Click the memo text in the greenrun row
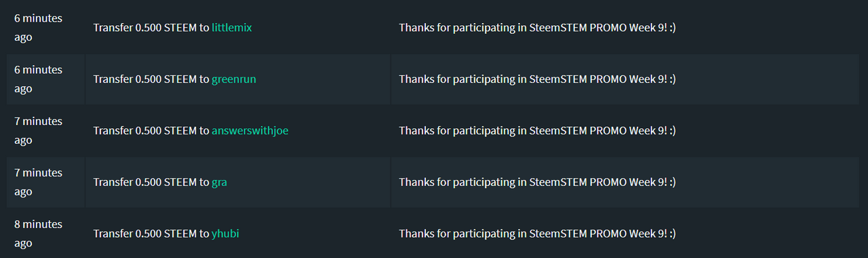This screenshot has height=258, width=868. (537, 79)
